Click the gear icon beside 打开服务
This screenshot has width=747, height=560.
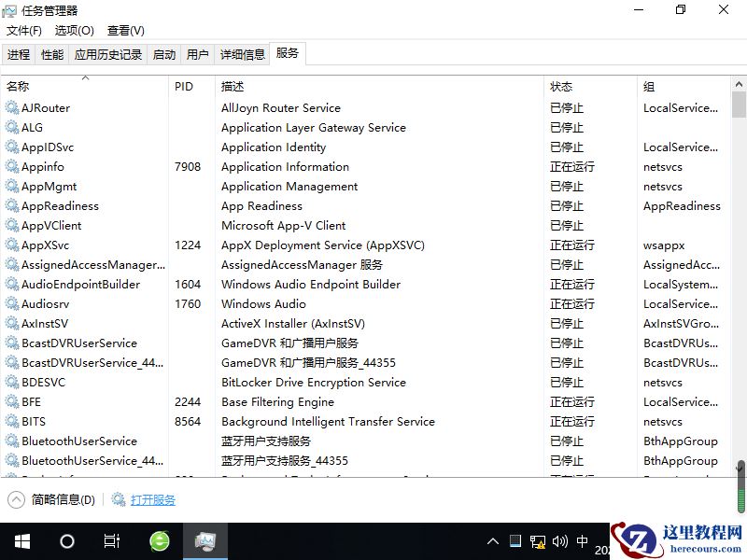[x=119, y=499]
